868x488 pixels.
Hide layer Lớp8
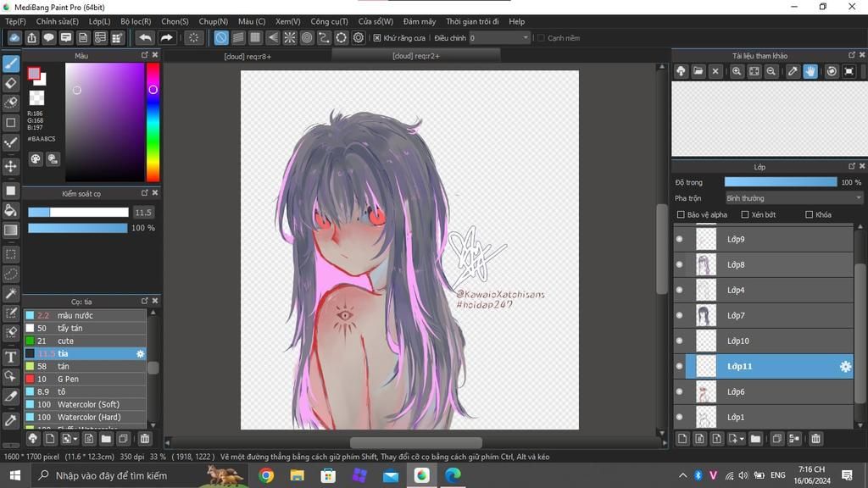(x=679, y=264)
